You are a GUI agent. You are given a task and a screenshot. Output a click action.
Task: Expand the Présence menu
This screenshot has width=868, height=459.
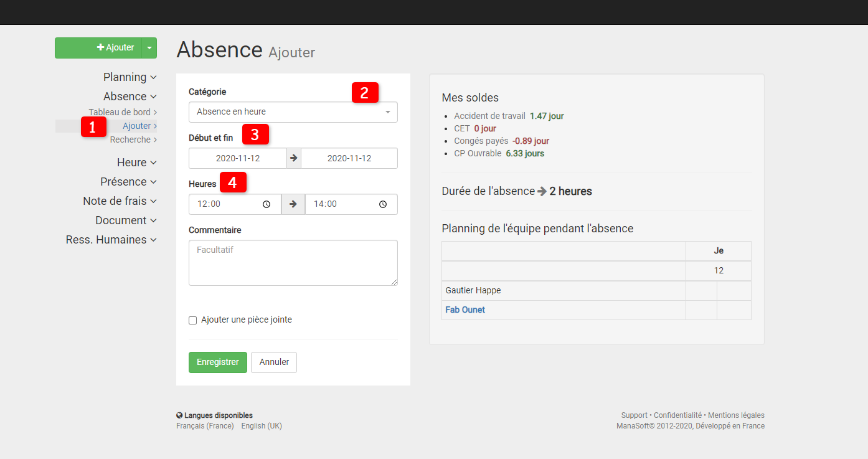(x=128, y=182)
